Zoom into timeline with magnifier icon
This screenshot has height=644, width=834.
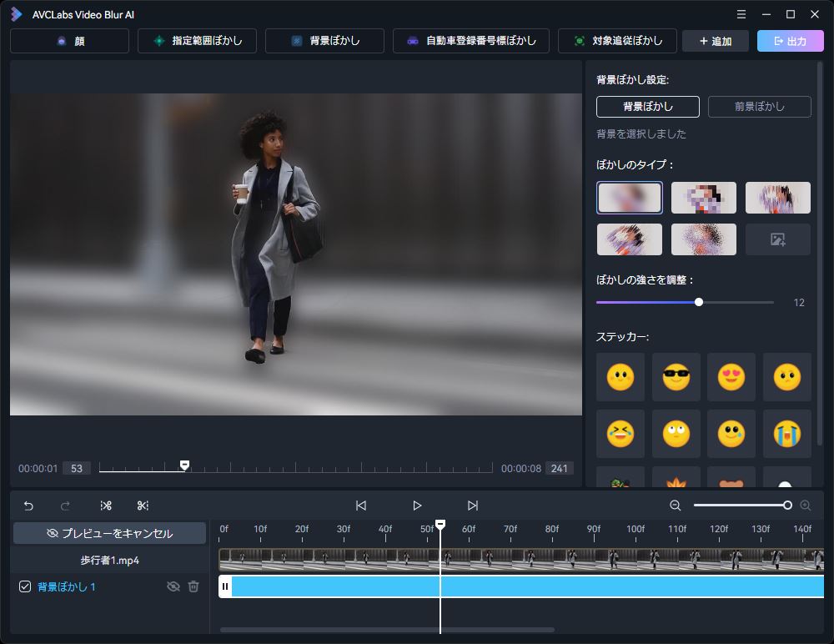[805, 506]
